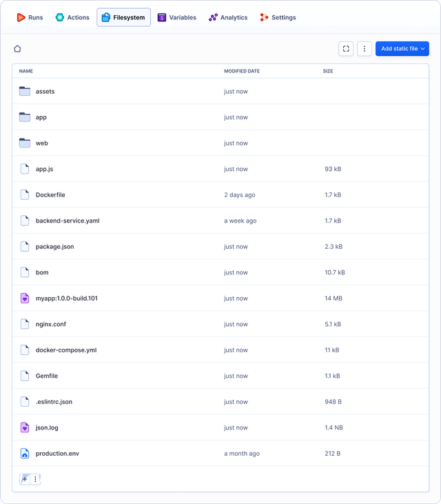Select the nginx.conf file name
The image size is (441, 504).
pos(51,324)
